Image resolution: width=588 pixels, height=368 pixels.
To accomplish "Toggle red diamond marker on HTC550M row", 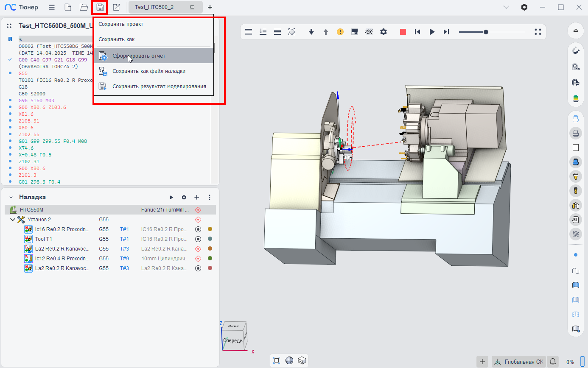I will click(198, 210).
